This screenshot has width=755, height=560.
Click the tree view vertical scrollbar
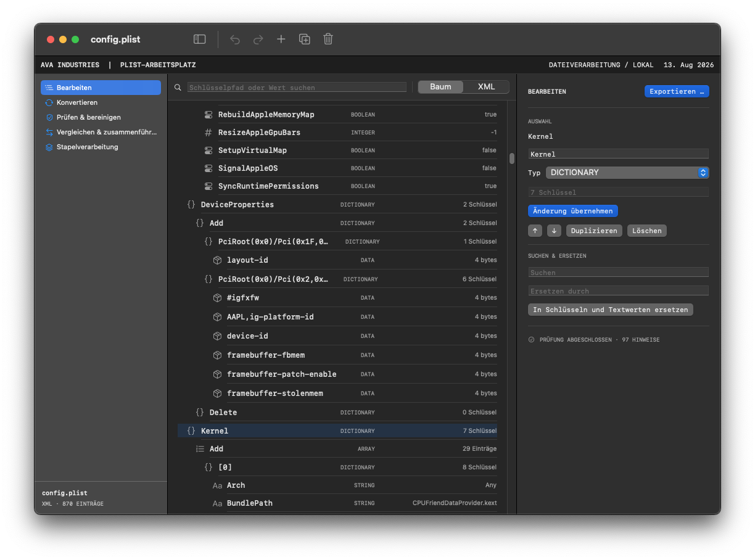[512, 159]
